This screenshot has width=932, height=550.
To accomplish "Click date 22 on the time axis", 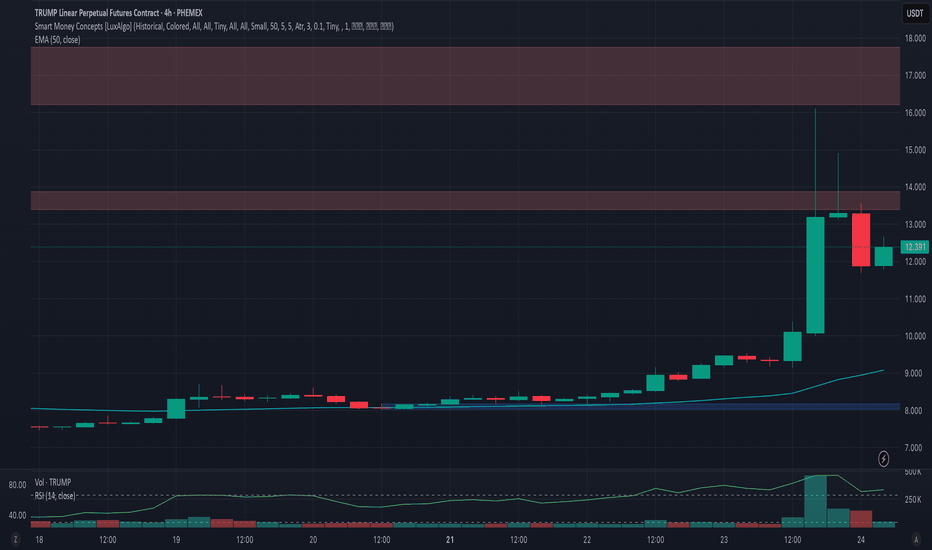I will tap(587, 540).
